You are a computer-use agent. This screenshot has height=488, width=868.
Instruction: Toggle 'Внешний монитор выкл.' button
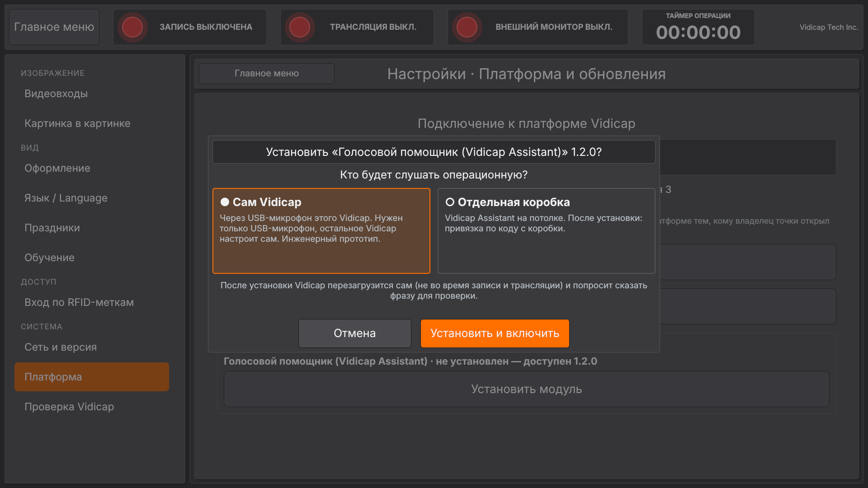click(x=538, y=27)
